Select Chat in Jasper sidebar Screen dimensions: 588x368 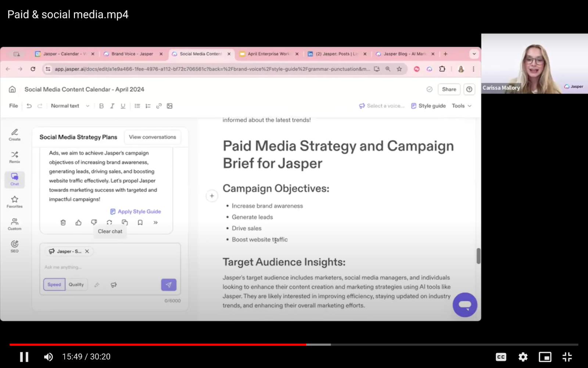[15, 180]
